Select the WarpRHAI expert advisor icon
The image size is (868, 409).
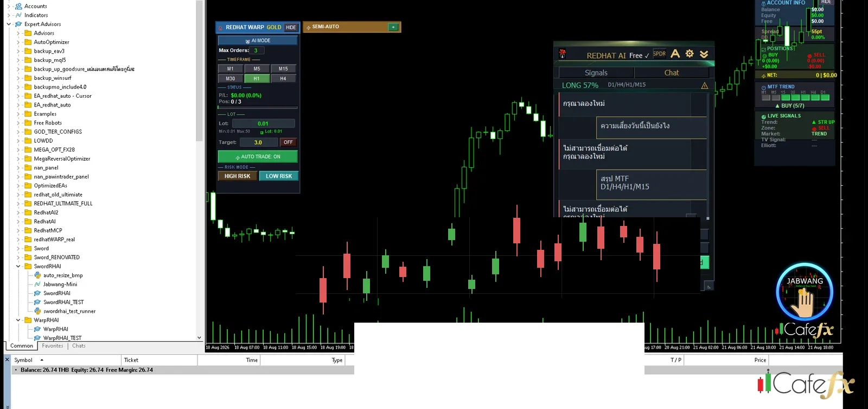click(x=37, y=329)
